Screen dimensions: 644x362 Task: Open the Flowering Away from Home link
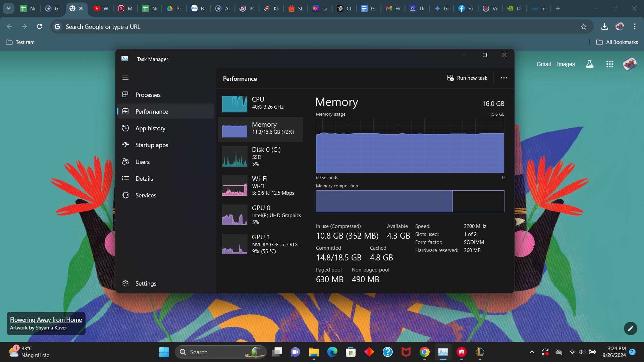(46, 320)
